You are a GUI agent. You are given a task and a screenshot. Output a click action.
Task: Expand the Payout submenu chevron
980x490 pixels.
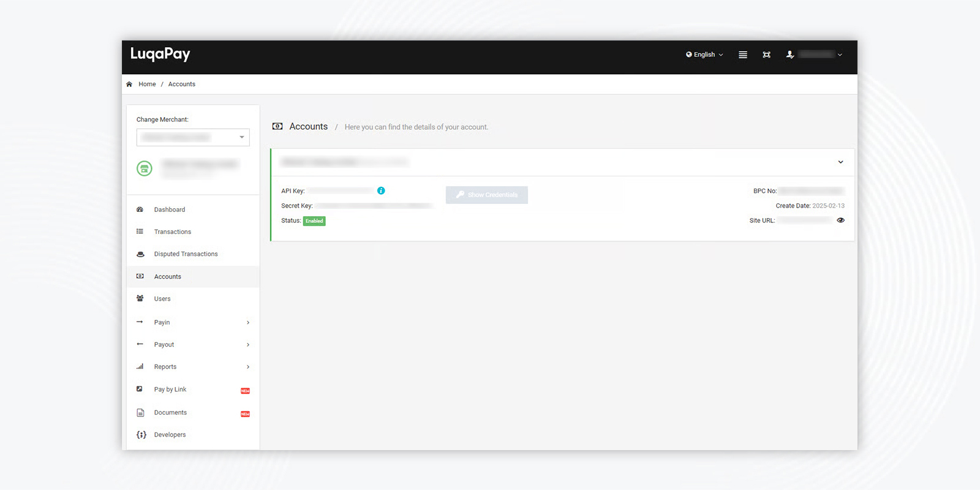click(x=248, y=345)
